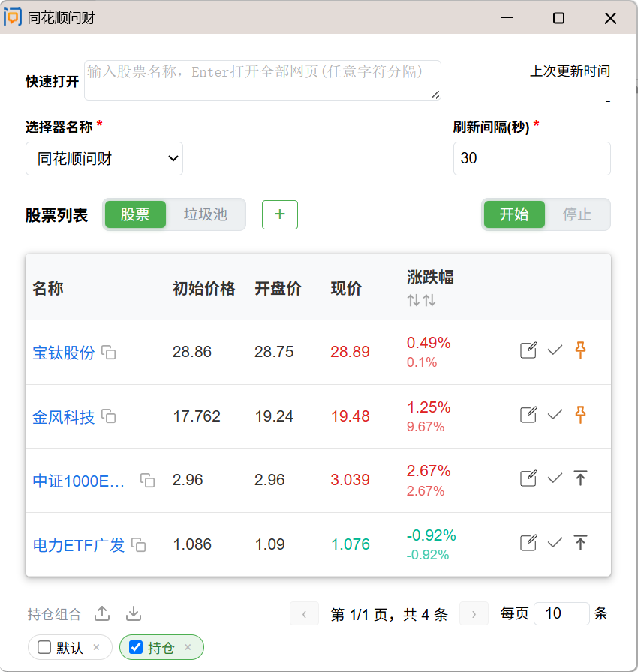Click the 1.25% change value
The image size is (638, 672).
pyautogui.click(x=429, y=407)
